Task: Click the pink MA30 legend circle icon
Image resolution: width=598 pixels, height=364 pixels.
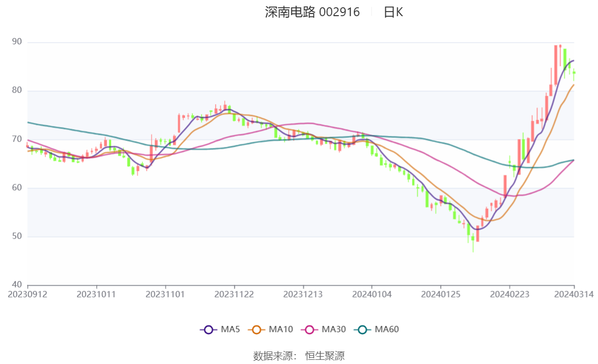Action: (309, 330)
